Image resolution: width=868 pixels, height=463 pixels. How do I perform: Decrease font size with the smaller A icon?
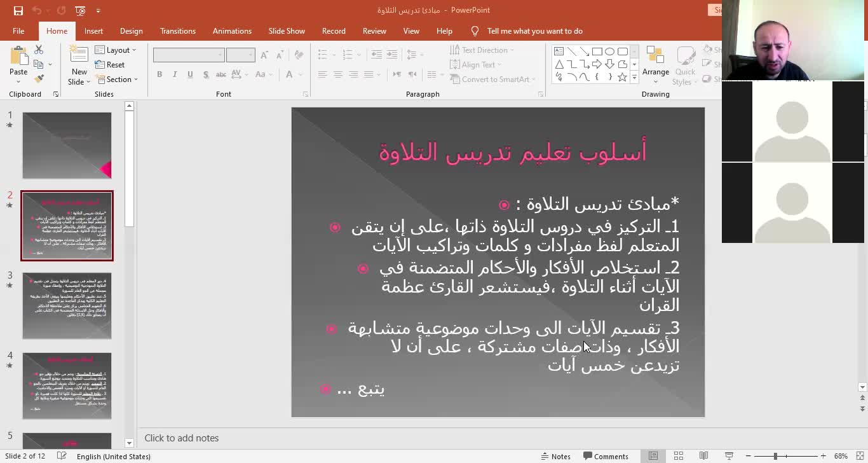(280, 55)
